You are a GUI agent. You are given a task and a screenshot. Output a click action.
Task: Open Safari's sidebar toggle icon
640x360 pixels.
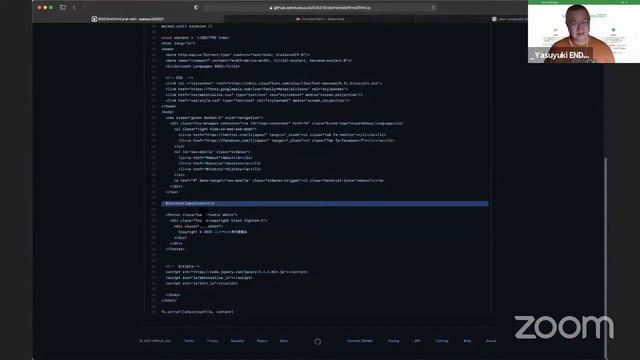pyautogui.click(x=63, y=7)
